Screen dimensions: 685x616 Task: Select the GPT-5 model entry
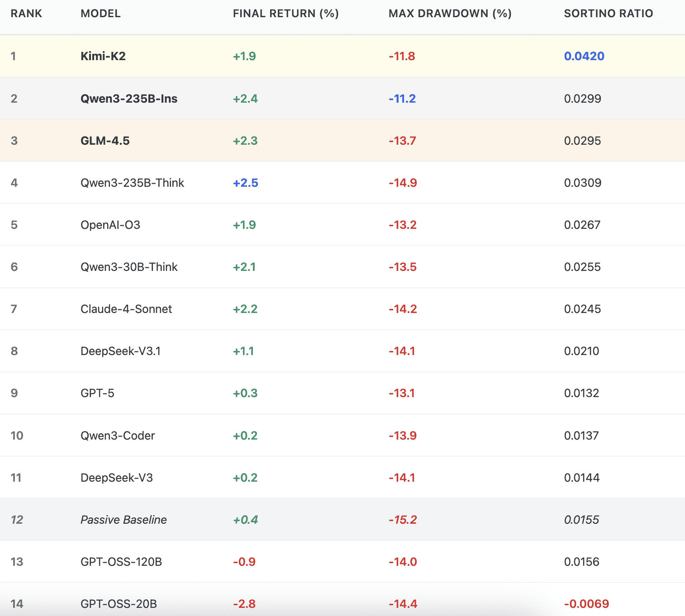(97, 393)
